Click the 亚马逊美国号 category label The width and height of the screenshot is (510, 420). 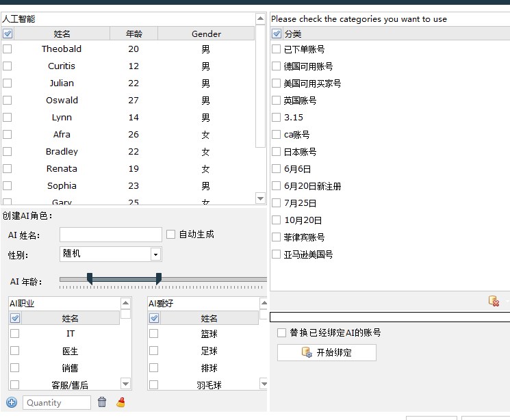308,254
